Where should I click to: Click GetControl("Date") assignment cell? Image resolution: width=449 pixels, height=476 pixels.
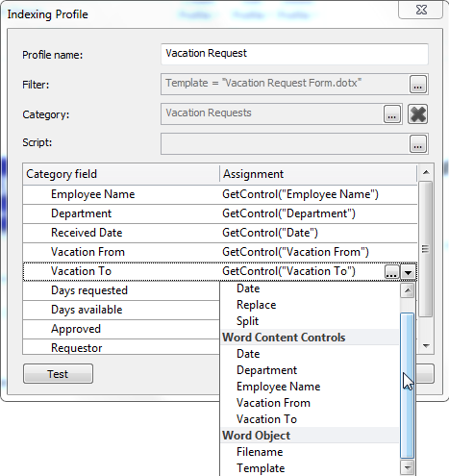(x=318, y=233)
